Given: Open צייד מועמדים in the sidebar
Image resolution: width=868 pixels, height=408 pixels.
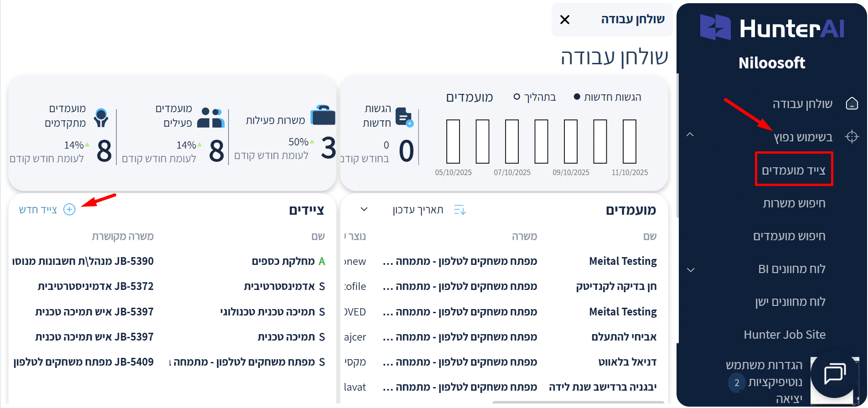Looking at the screenshot, I should tap(794, 170).
